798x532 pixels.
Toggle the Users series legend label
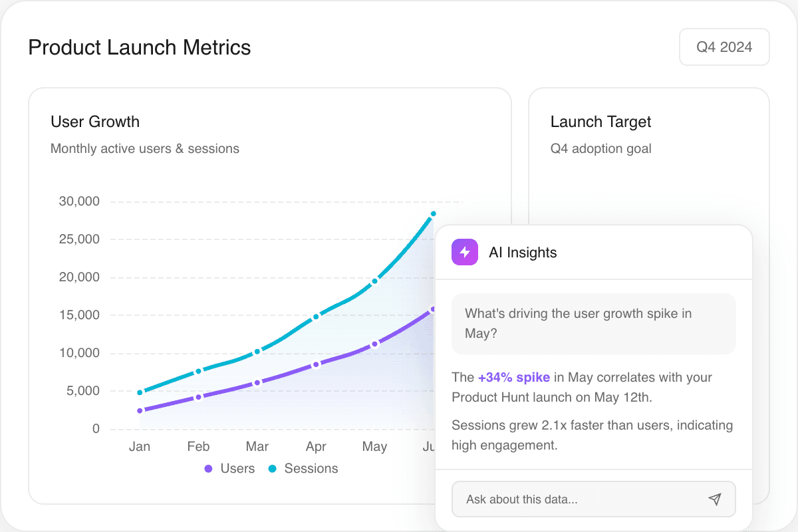(x=237, y=469)
